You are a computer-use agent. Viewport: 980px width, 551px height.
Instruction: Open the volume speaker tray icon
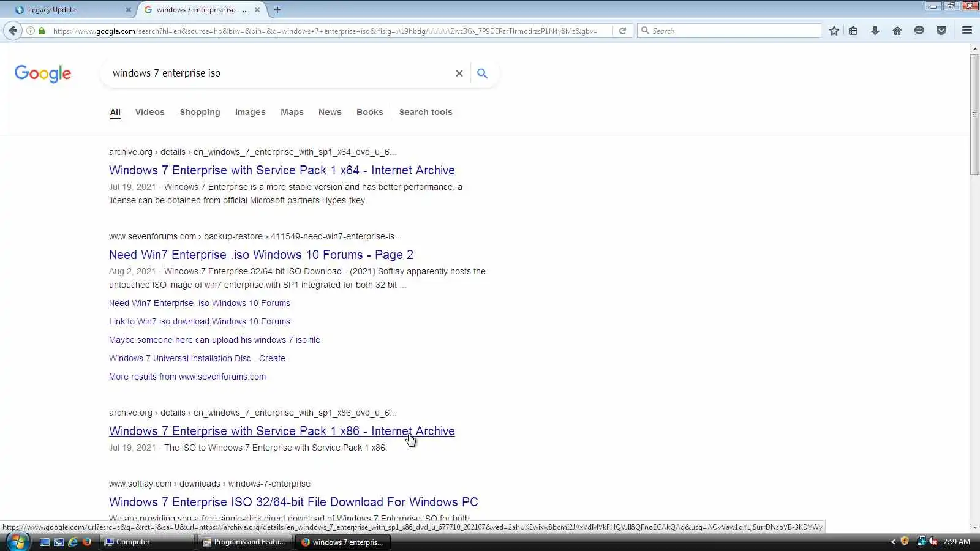(933, 541)
